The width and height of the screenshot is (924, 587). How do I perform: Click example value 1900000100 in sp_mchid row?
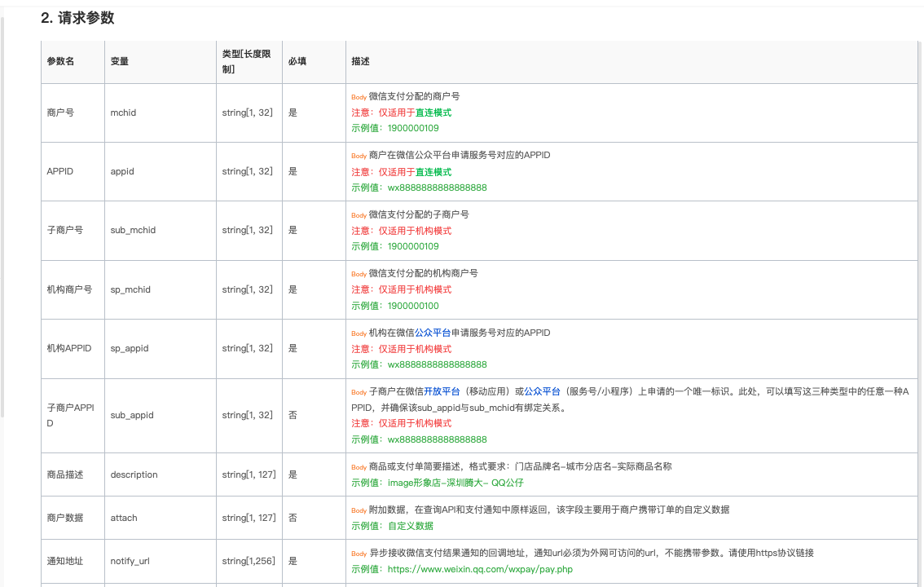coord(412,306)
